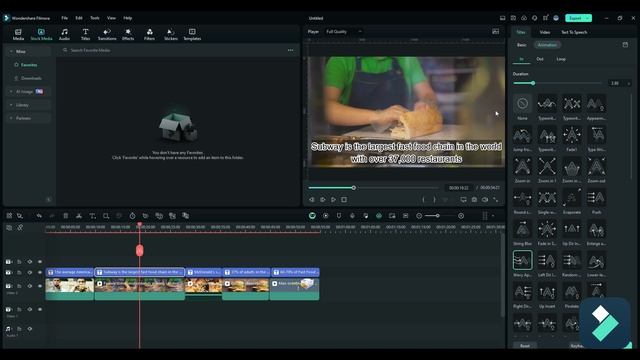Open the File menu
The width and height of the screenshot is (640, 360).
pos(64,18)
